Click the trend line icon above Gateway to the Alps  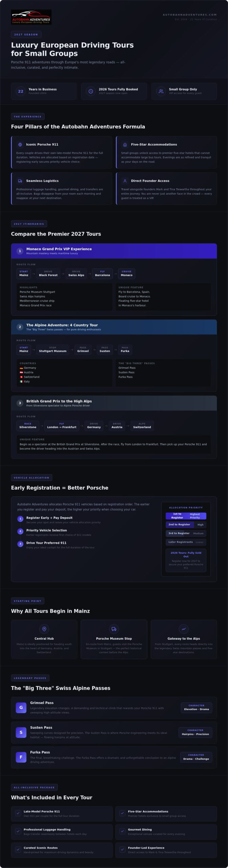(184, 629)
